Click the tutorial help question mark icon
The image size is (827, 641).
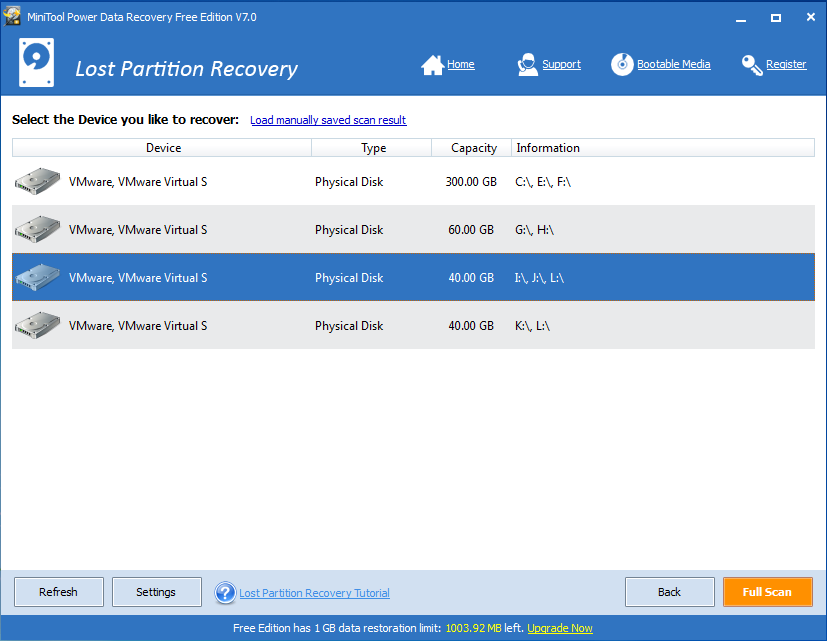click(225, 592)
